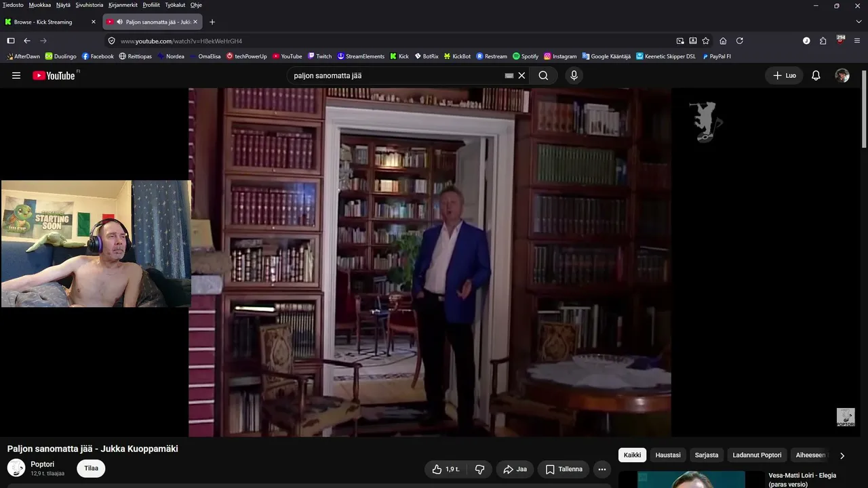Open the YouTube account avatar menu
The height and width of the screenshot is (488, 868).
842,76
